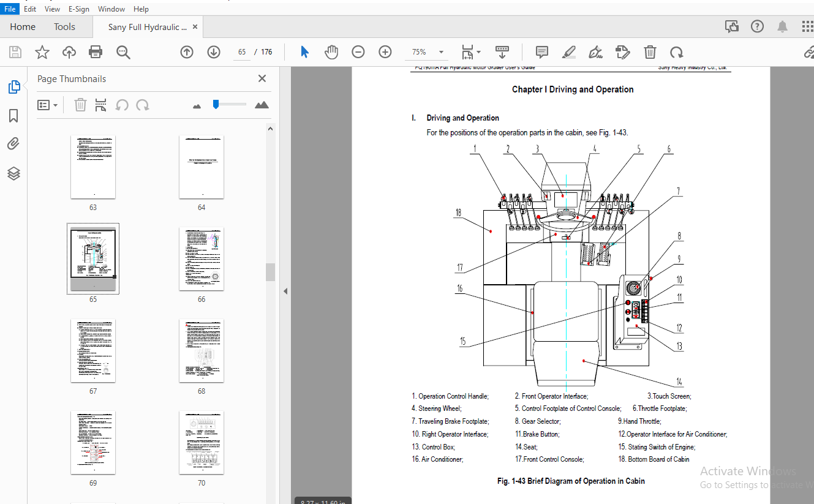Image resolution: width=814 pixels, height=504 pixels.
Task: Select the page 70 thumbnail
Action: click(x=202, y=443)
